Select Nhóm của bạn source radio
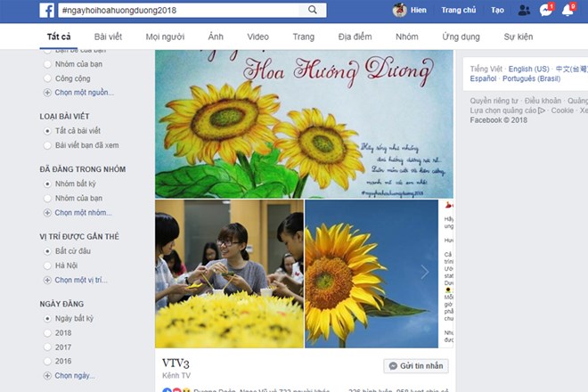Viewport: 588px width, 392px height. tap(47, 64)
